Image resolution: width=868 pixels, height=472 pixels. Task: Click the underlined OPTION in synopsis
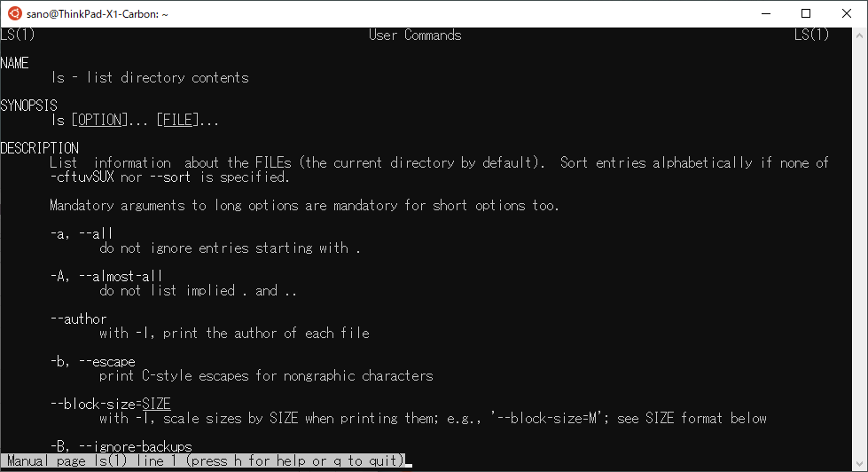coord(99,120)
